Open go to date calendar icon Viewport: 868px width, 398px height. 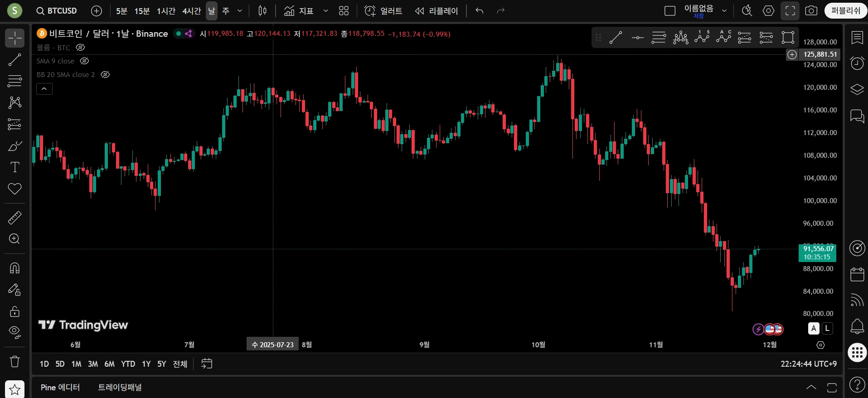[x=207, y=364]
